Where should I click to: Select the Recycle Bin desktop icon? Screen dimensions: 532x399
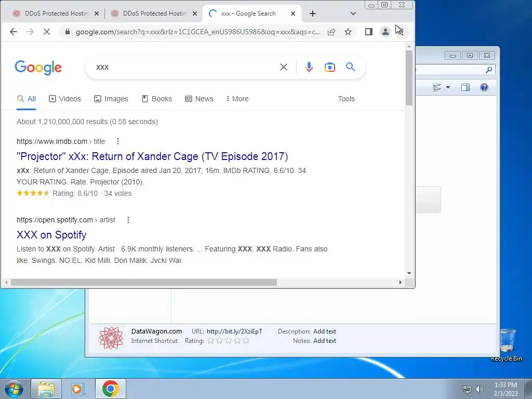click(x=507, y=345)
